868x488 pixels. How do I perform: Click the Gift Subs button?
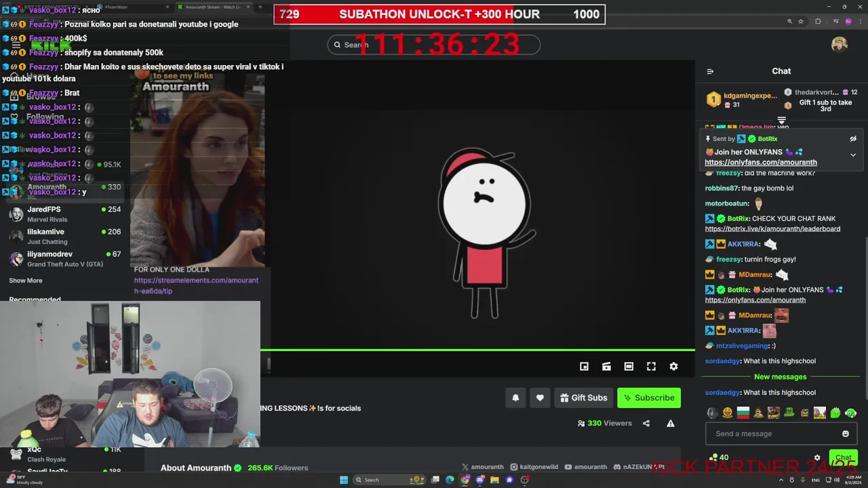coord(583,398)
